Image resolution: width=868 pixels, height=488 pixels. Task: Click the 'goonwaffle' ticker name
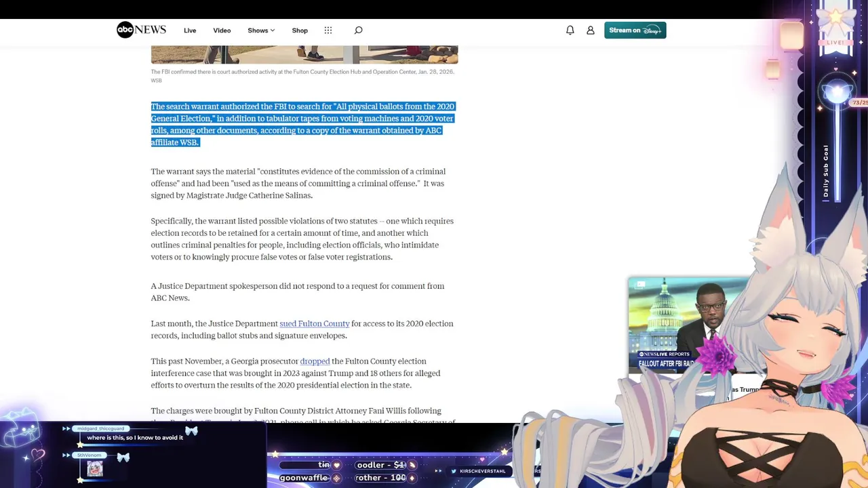[x=303, y=478]
